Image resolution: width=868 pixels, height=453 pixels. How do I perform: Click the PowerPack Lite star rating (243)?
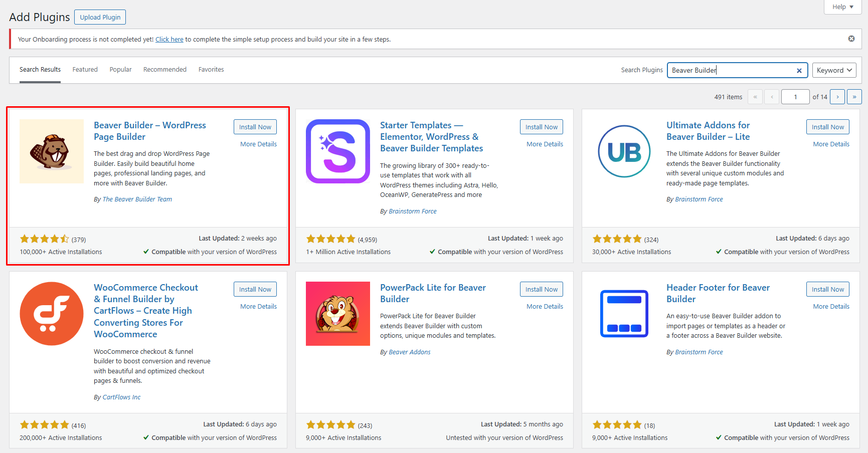tap(339, 425)
